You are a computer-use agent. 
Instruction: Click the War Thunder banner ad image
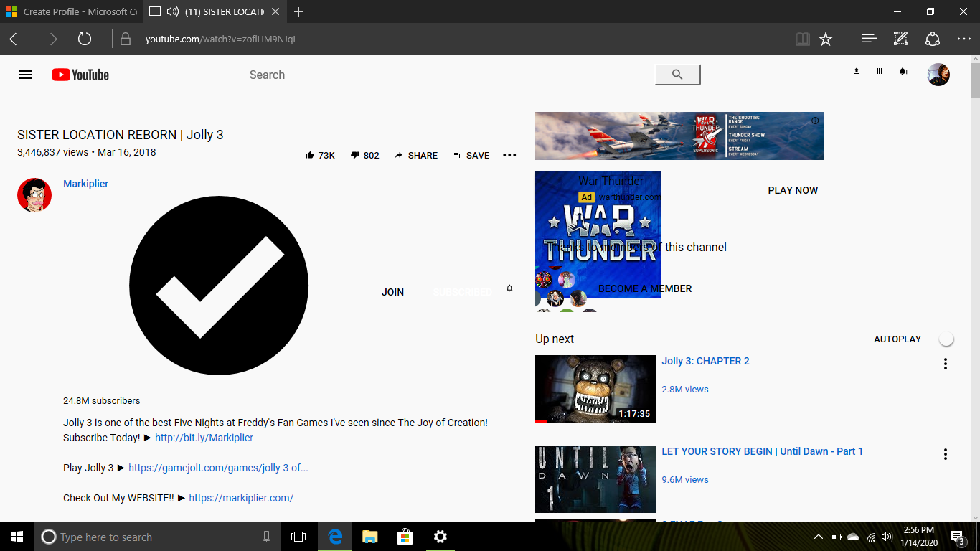pyautogui.click(x=679, y=136)
